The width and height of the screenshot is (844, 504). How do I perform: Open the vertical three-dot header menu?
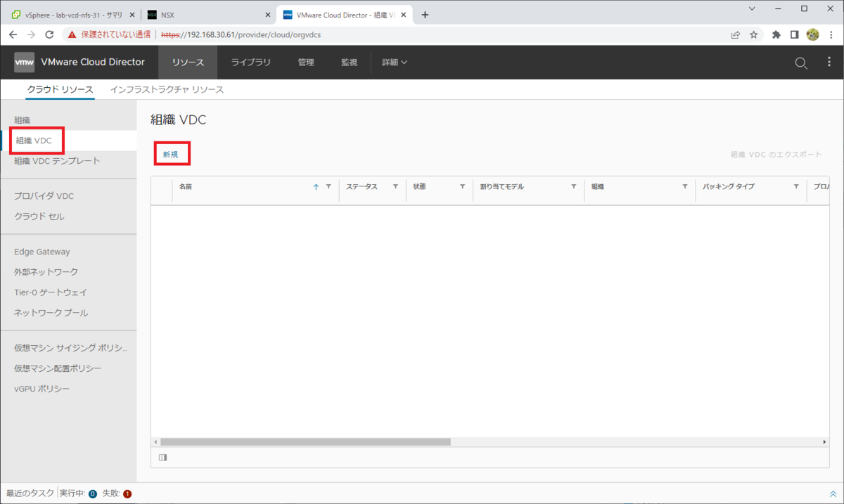point(829,63)
